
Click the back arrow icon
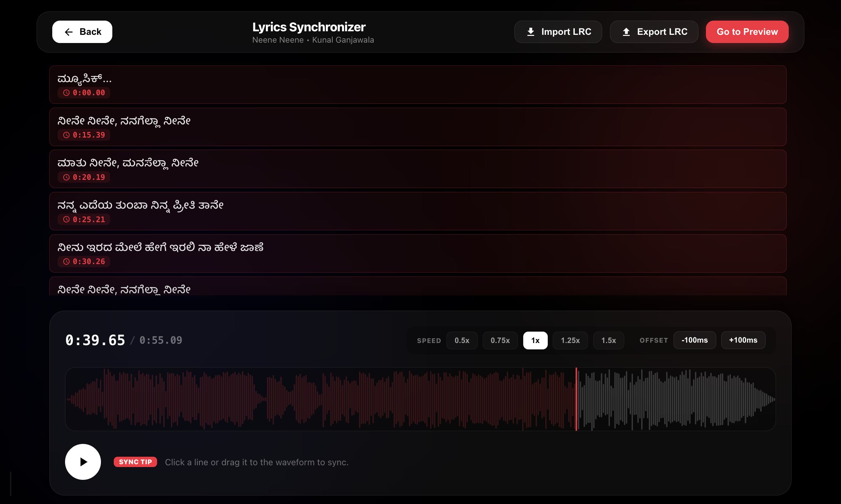(69, 32)
